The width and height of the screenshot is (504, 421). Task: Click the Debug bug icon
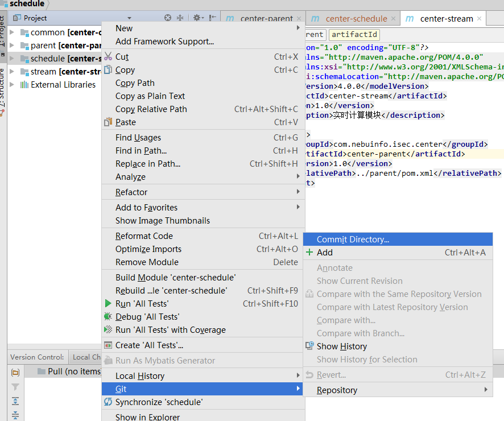[108, 316]
